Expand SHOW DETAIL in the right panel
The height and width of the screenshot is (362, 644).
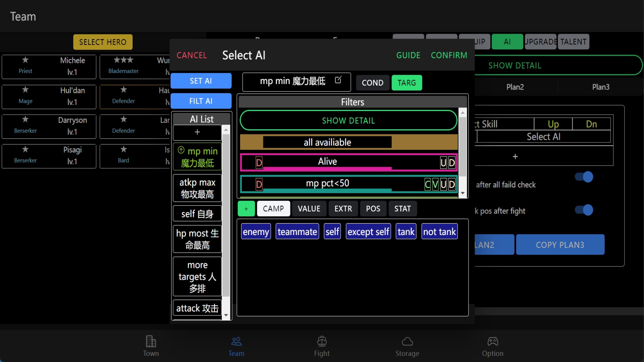coord(514,65)
